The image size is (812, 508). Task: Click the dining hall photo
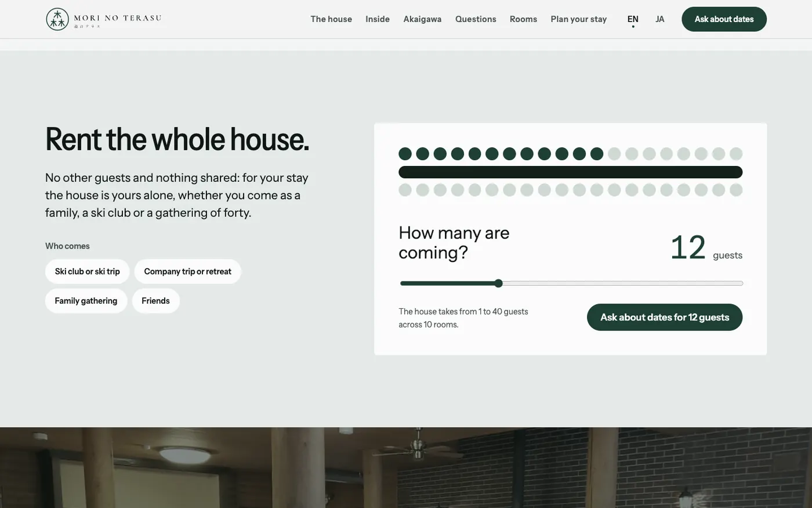point(406,467)
